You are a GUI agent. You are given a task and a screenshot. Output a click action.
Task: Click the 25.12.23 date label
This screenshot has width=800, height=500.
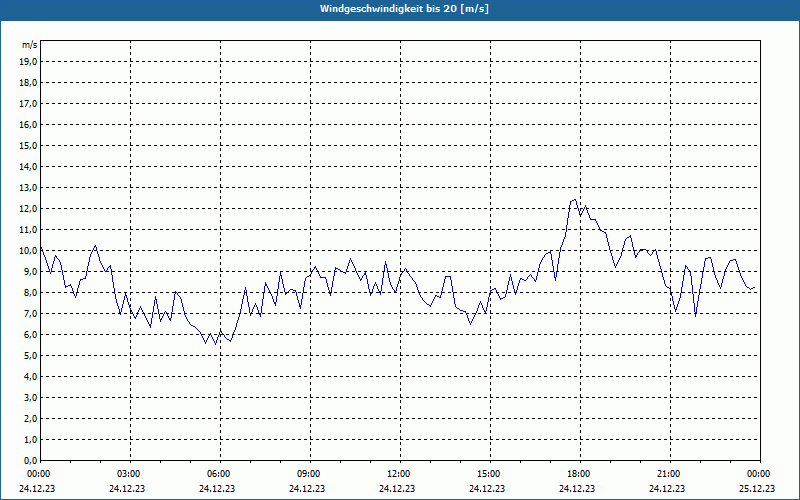click(757, 488)
